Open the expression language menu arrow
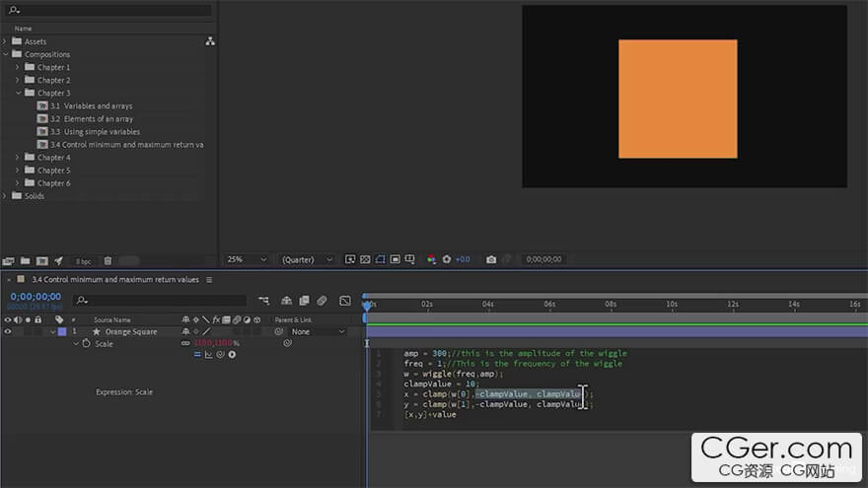 (x=233, y=355)
